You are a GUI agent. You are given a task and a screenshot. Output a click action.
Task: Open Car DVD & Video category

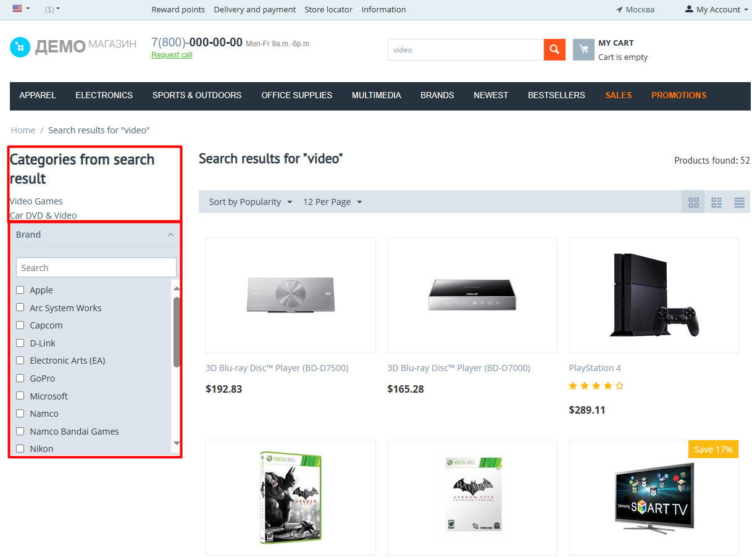(x=43, y=215)
